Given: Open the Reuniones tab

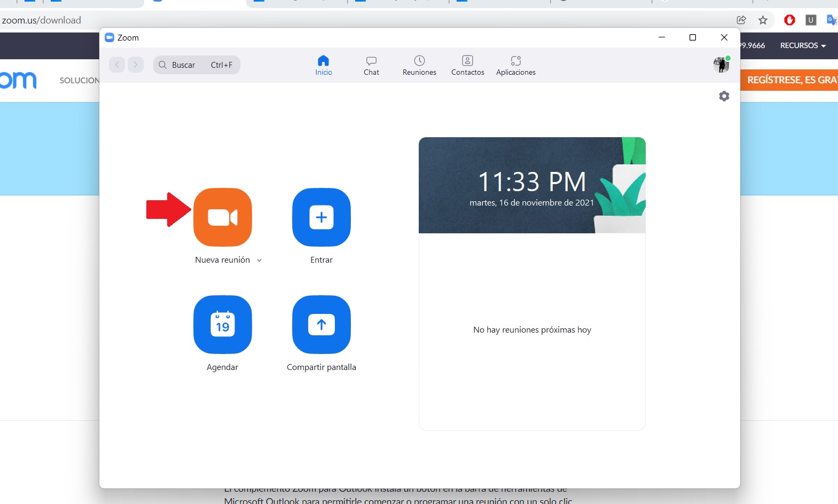Looking at the screenshot, I should [420, 66].
